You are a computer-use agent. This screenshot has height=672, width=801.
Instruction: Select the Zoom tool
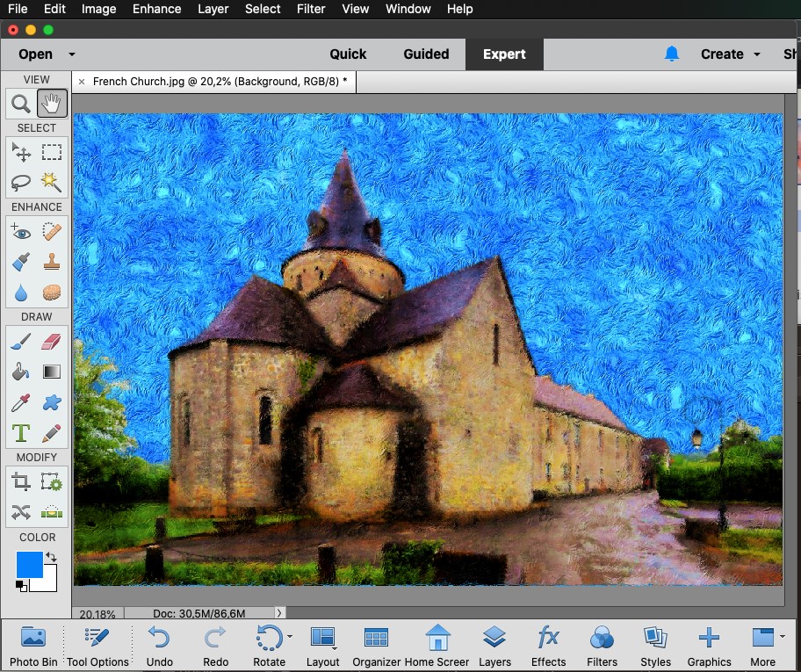21,105
